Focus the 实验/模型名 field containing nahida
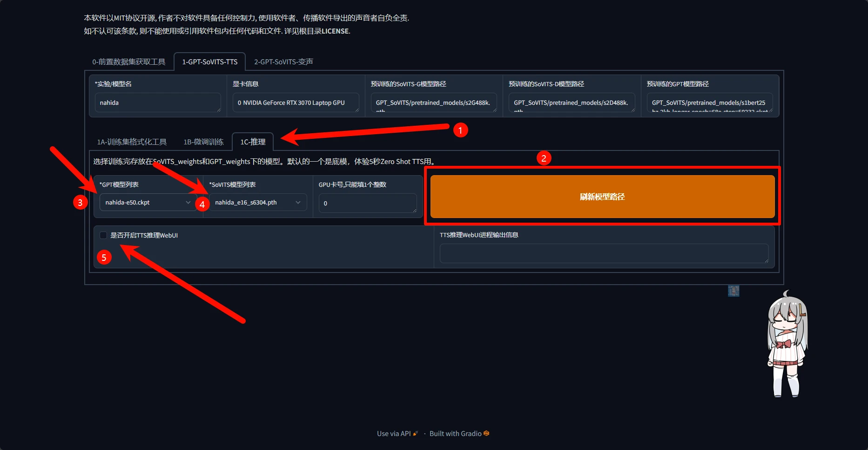868x450 pixels. click(x=157, y=103)
